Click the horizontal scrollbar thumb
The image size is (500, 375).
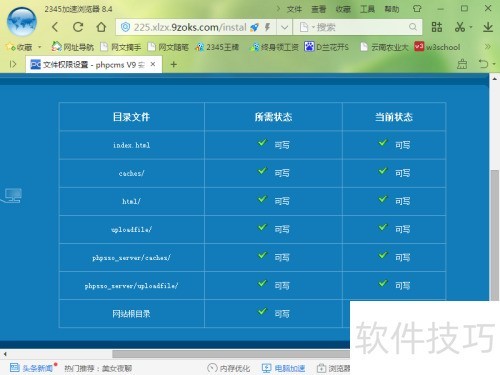click(x=231, y=354)
